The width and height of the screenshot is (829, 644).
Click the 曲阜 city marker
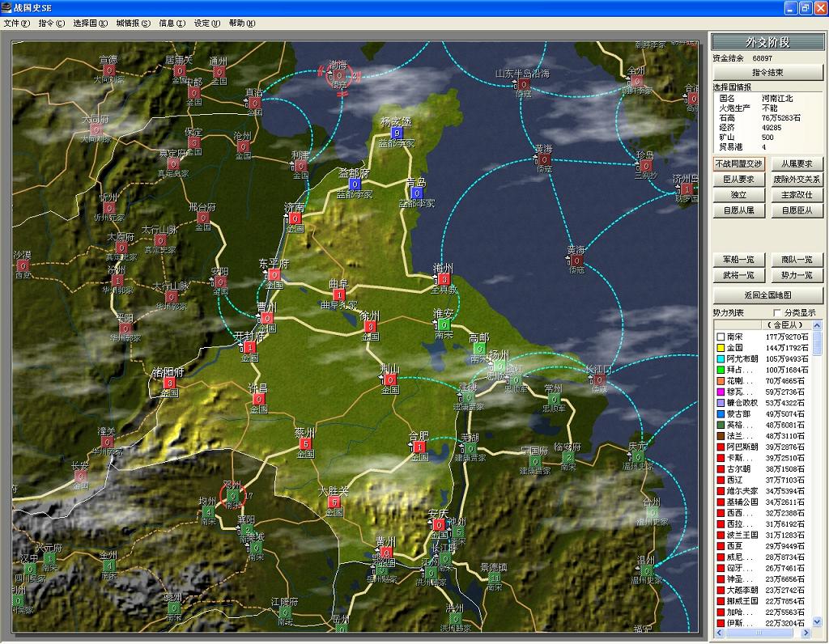pyautogui.click(x=338, y=295)
